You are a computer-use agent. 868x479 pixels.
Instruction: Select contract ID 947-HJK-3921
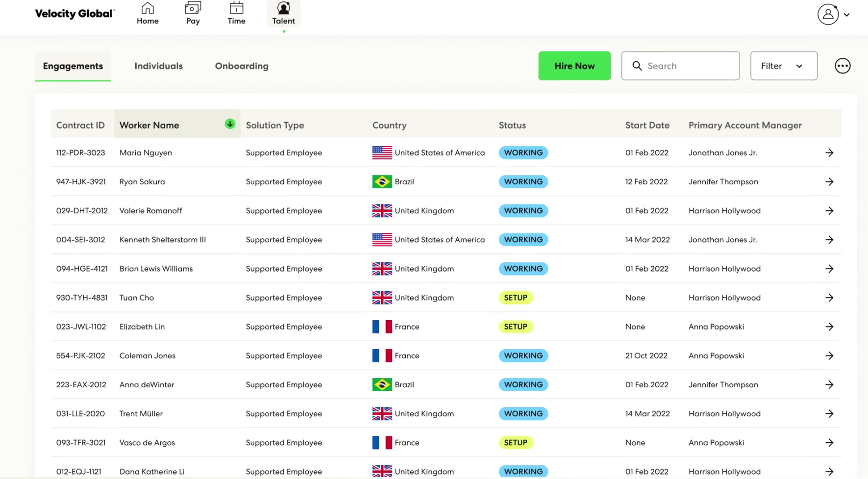click(81, 182)
